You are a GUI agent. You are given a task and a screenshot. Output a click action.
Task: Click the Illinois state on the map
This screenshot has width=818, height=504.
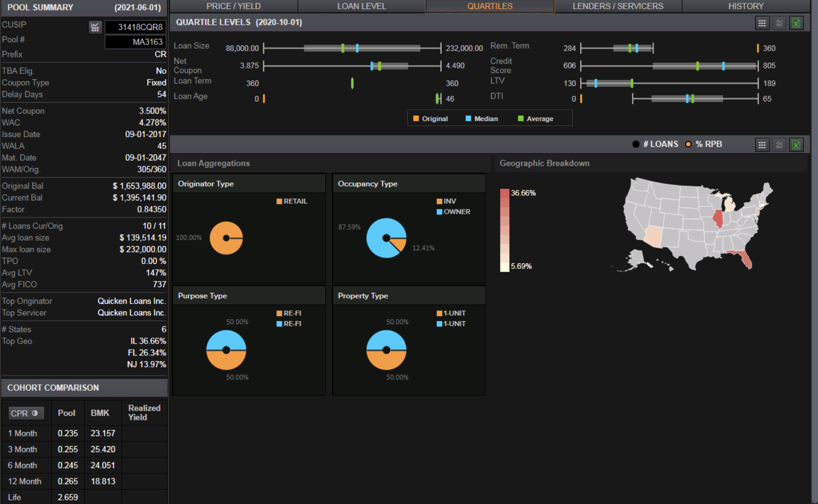718,217
